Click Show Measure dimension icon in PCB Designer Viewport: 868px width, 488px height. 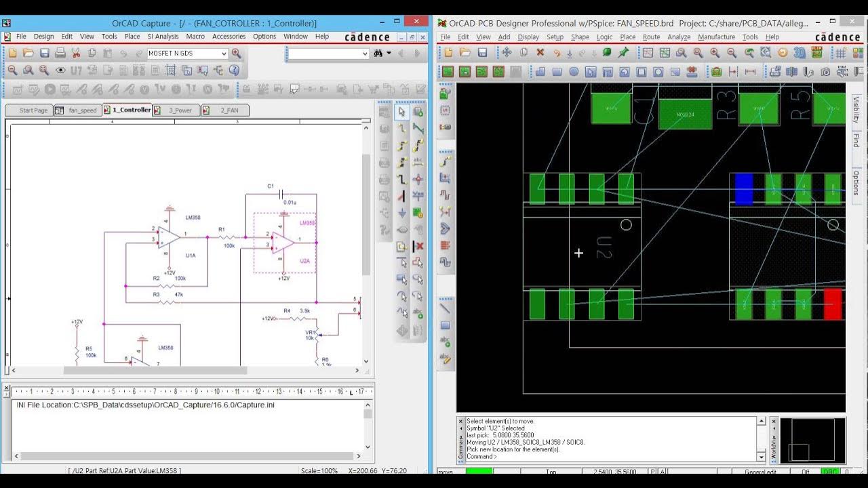pyautogui.click(x=750, y=72)
